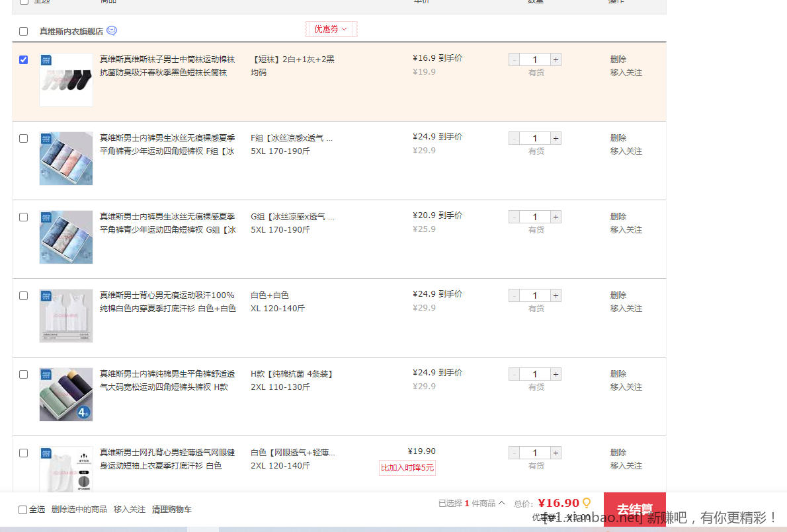
Task: Click the socks quantity input field
Action: [x=535, y=59]
